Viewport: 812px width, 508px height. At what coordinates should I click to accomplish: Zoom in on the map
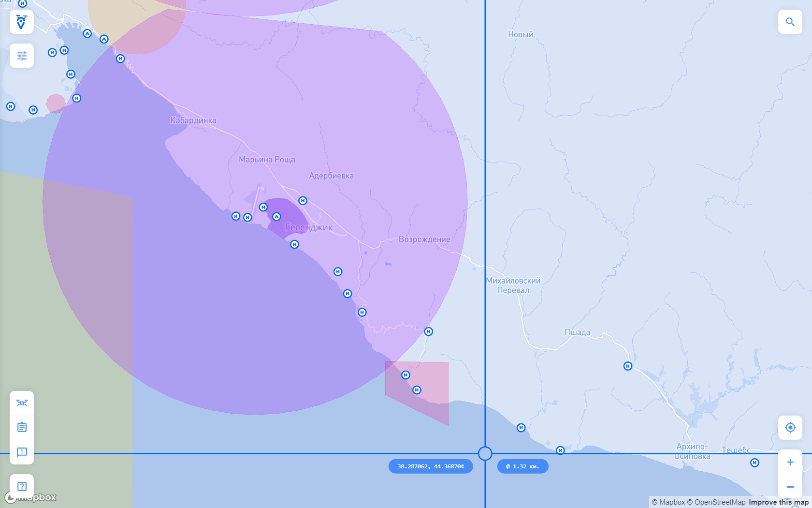coord(790,462)
